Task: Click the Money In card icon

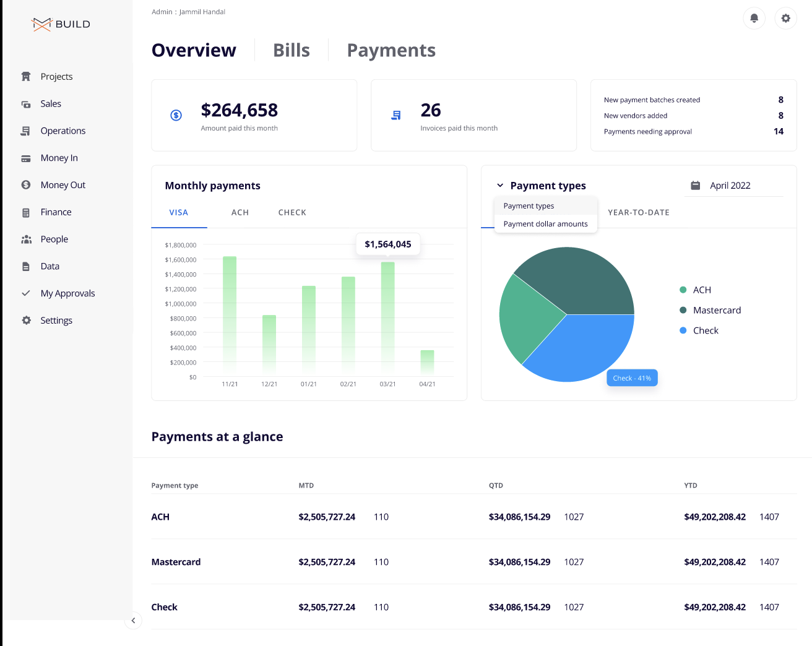Action: pos(26,158)
